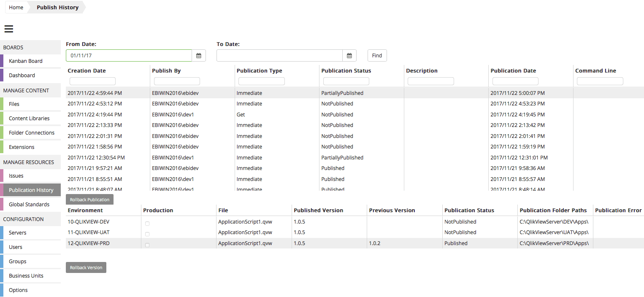Open Global Standards sidebar item

tap(29, 205)
